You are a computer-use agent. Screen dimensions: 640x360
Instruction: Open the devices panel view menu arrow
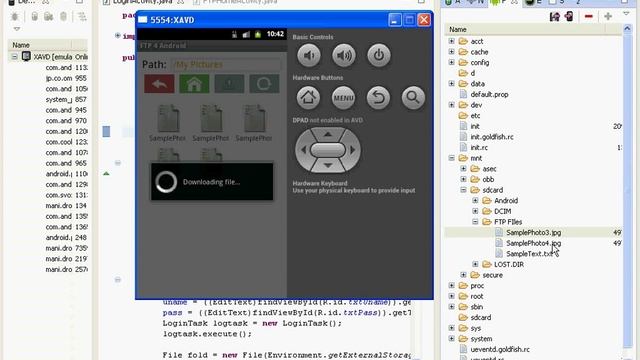click(x=17, y=29)
